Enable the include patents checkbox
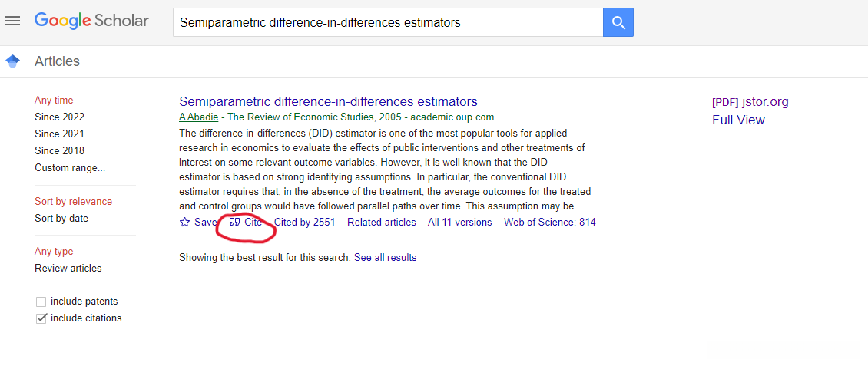The height and width of the screenshot is (366, 868). pos(41,302)
